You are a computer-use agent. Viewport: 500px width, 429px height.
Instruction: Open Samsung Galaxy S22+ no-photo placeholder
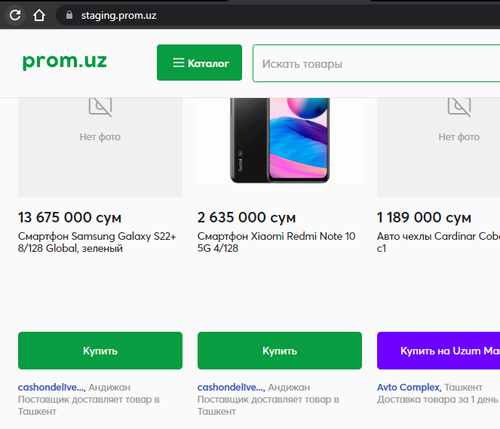click(100, 147)
